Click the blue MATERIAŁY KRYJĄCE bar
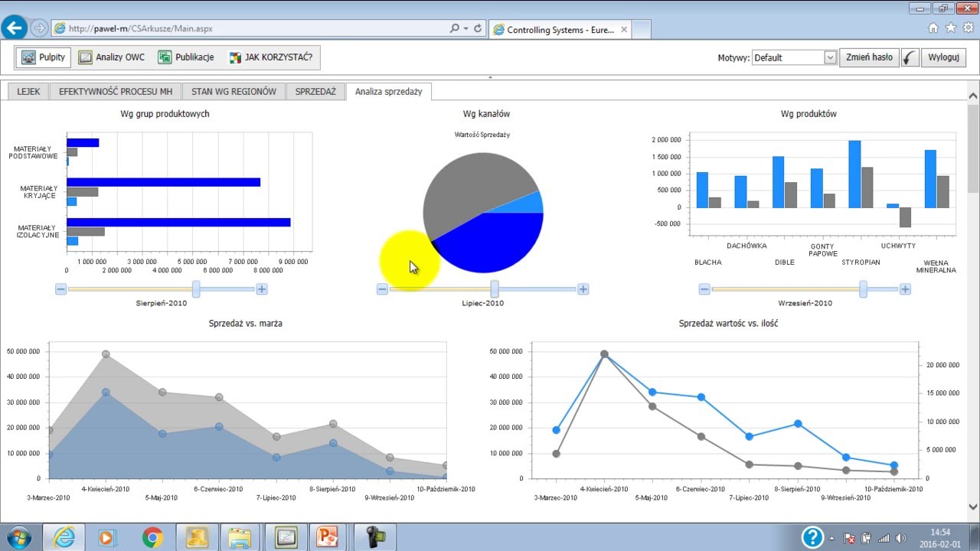This screenshot has height=551, width=980. click(163, 182)
